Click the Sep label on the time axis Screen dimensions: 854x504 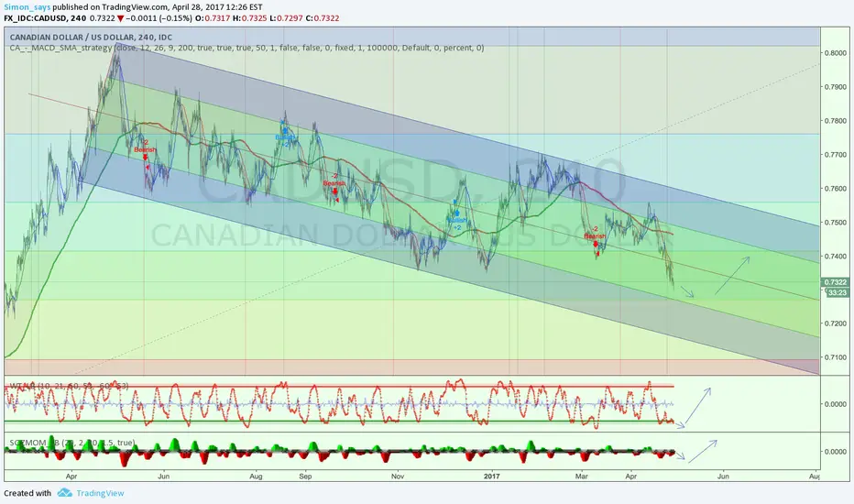point(305,477)
